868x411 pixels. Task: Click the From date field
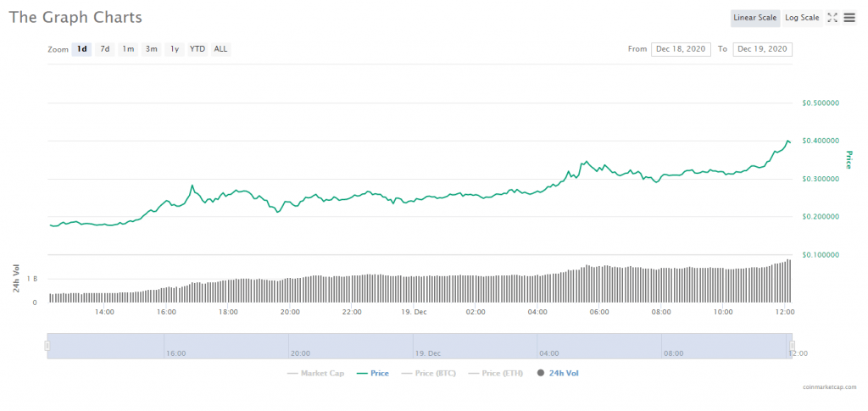[x=681, y=49]
